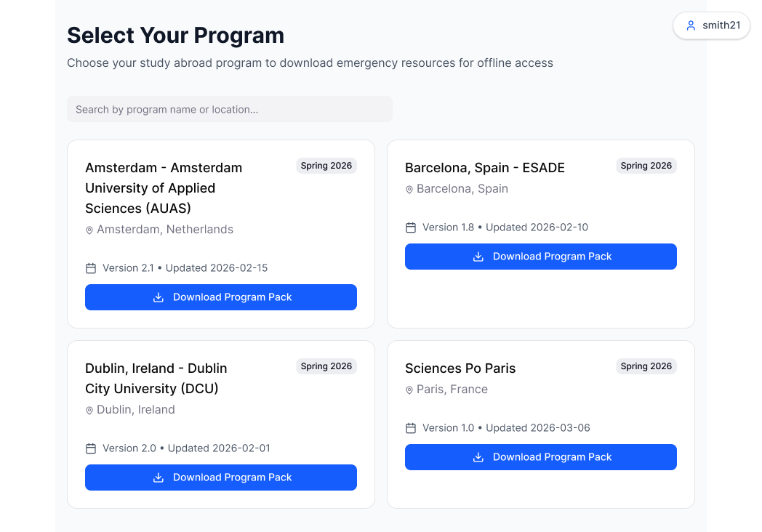Click the download icon in the Sciences Po Paris button
762x532 pixels.
(478, 457)
